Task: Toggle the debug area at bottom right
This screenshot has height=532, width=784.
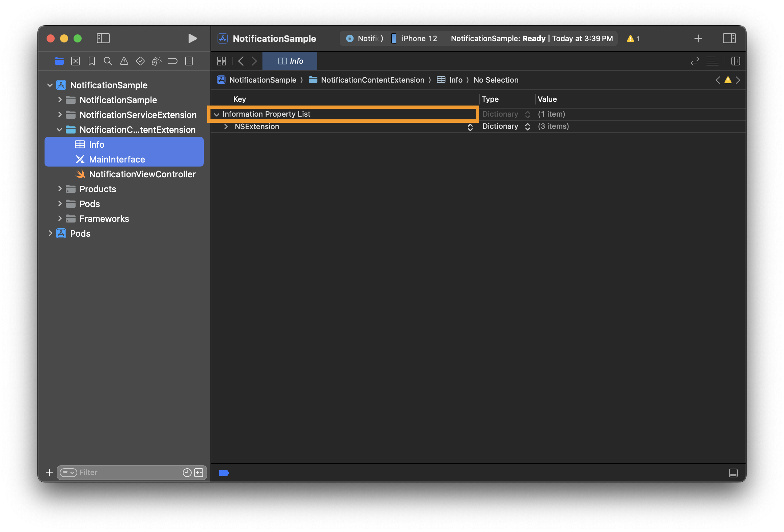Action: pyautogui.click(x=733, y=473)
